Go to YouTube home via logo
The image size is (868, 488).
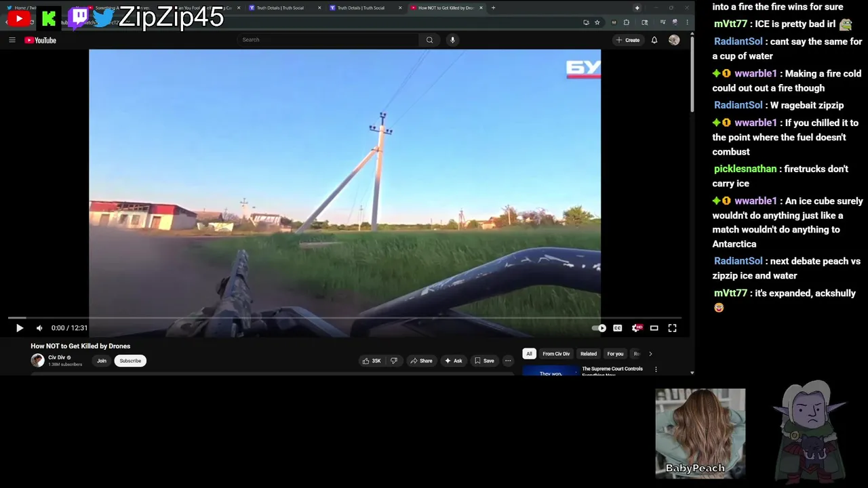pos(40,40)
